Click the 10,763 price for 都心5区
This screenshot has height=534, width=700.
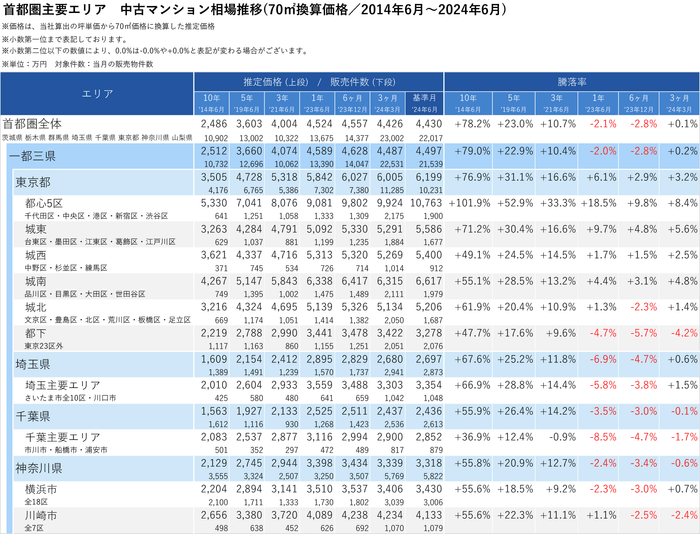coord(426,203)
